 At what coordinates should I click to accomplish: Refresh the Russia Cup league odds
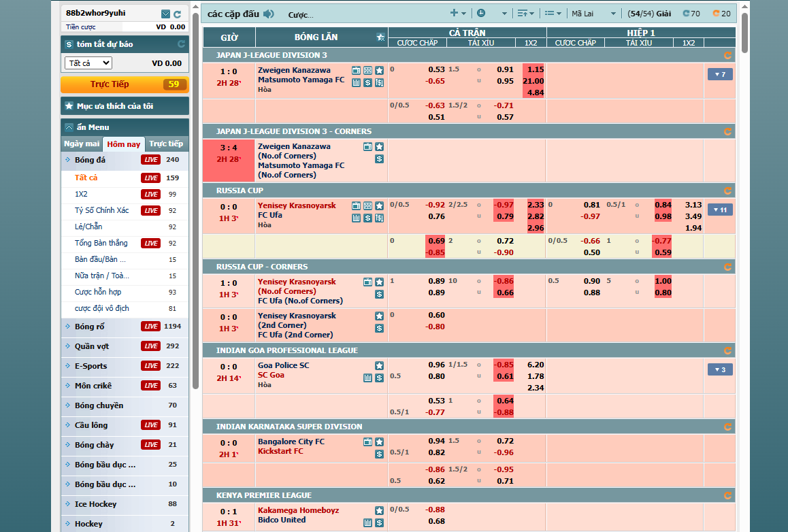tap(727, 190)
